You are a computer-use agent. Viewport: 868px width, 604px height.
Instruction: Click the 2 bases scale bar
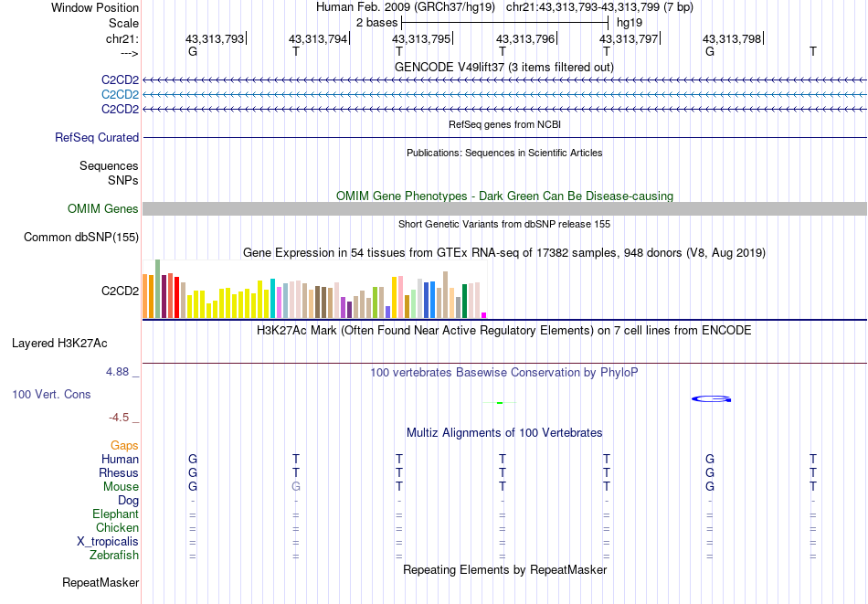[505, 23]
